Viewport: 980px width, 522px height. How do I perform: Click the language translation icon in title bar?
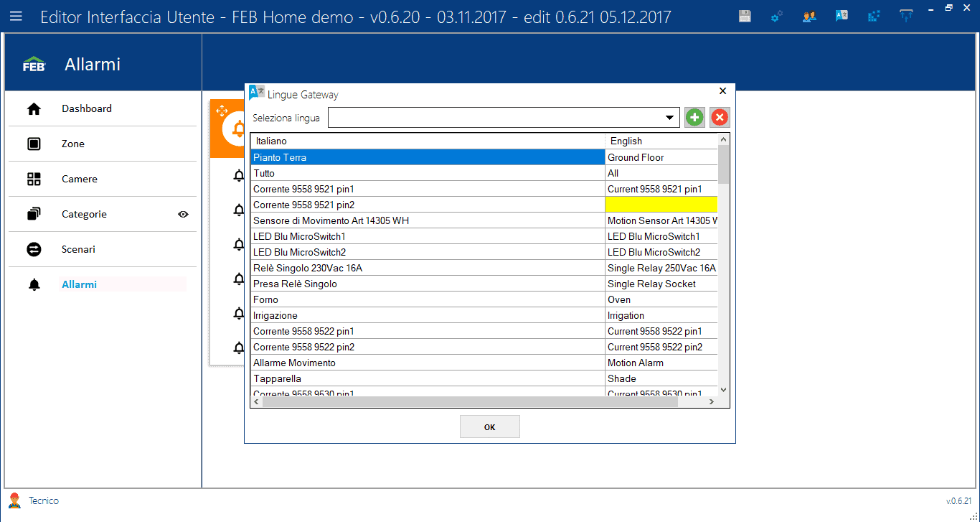(842, 16)
